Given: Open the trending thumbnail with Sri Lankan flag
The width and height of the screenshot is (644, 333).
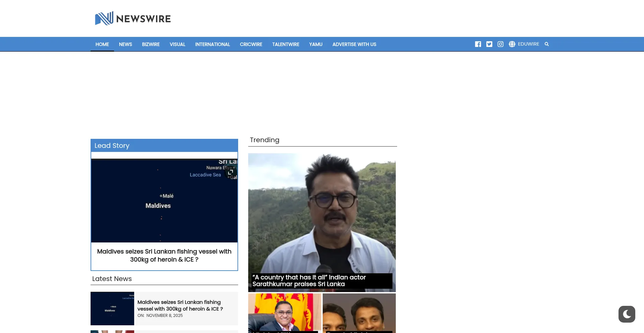Looking at the screenshot, I should coord(284,313).
